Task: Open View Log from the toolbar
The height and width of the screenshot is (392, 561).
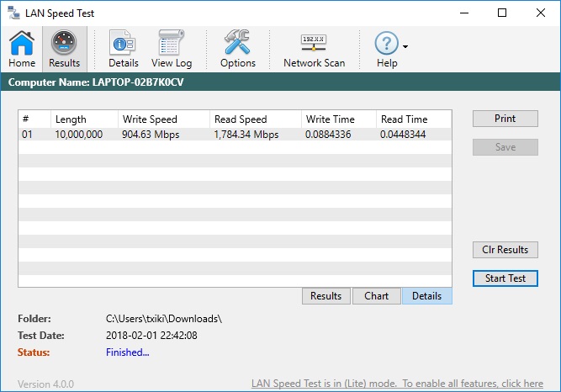Action: (172, 49)
